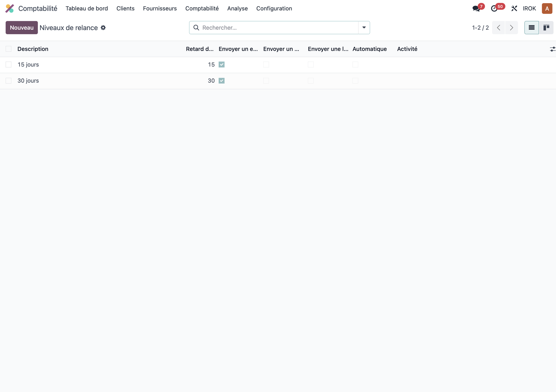The height and width of the screenshot is (392, 556).
Task: Open the conversations chat icon
Action: coord(476,9)
